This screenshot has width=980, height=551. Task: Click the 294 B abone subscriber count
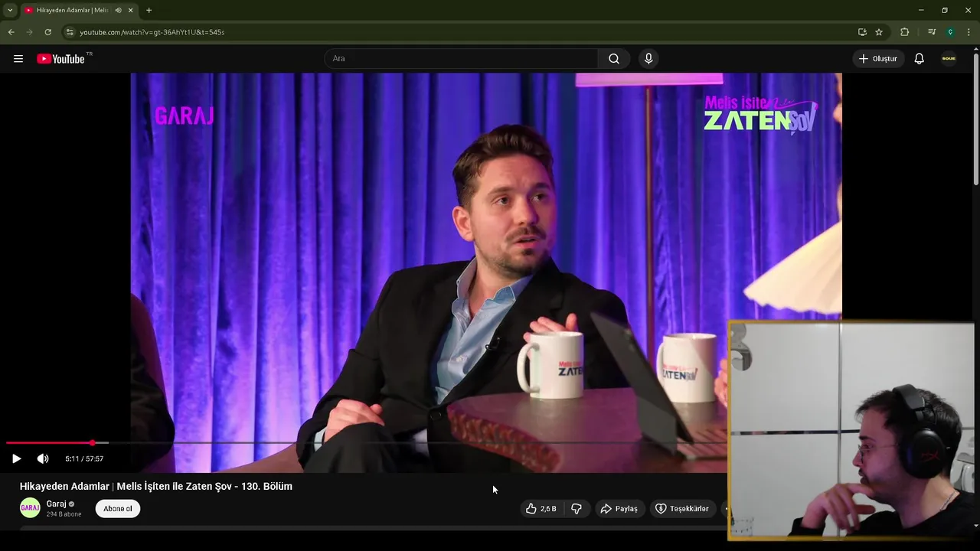tap(64, 514)
